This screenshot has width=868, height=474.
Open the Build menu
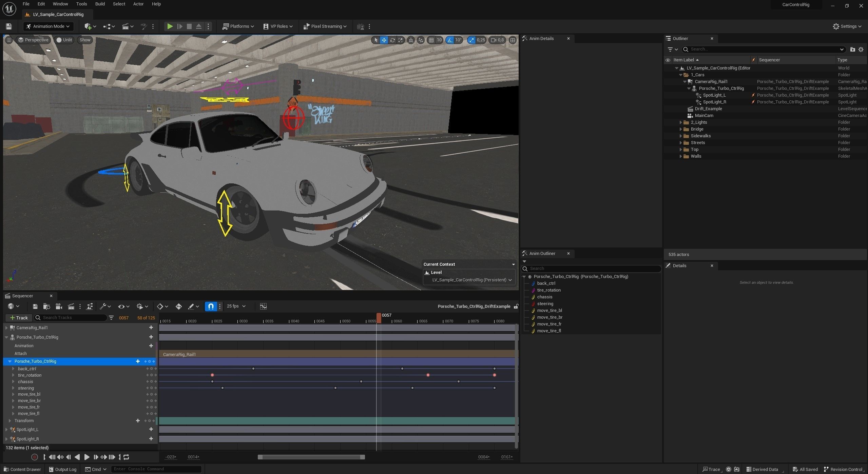pyautogui.click(x=100, y=4)
